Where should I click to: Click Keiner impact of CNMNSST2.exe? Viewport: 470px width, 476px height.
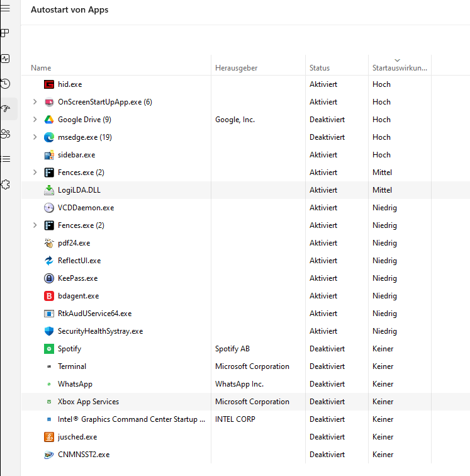tap(383, 455)
